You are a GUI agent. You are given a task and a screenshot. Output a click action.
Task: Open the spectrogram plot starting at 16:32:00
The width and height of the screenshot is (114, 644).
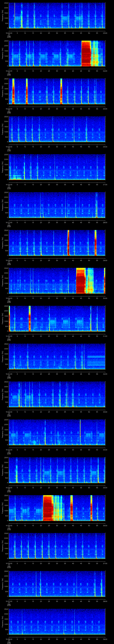click(x=57, y=394)
